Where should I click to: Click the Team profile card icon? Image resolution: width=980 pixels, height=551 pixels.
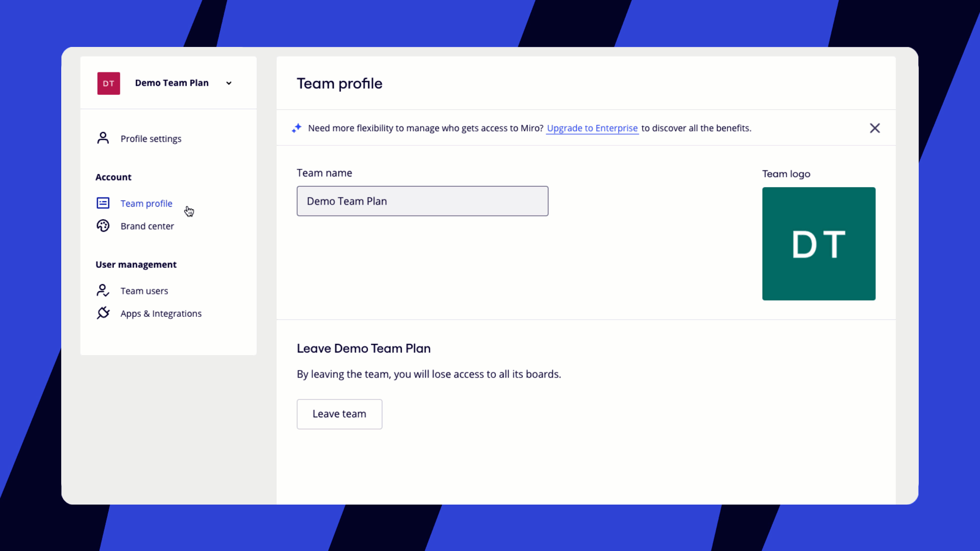(103, 203)
